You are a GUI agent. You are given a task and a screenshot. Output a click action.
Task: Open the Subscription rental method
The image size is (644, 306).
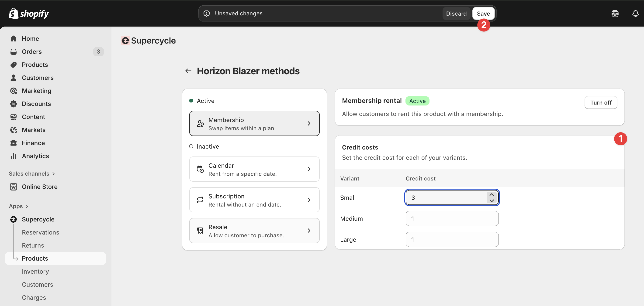pyautogui.click(x=254, y=200)
